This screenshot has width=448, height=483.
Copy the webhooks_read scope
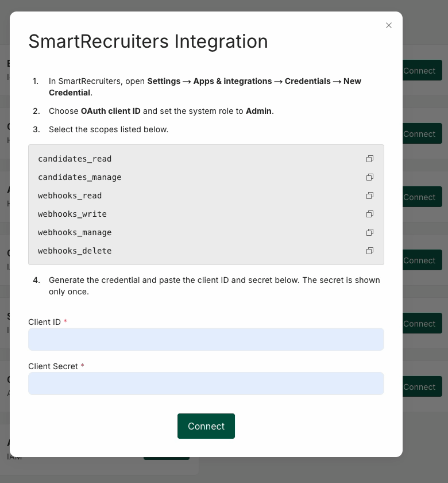point(370,195)
